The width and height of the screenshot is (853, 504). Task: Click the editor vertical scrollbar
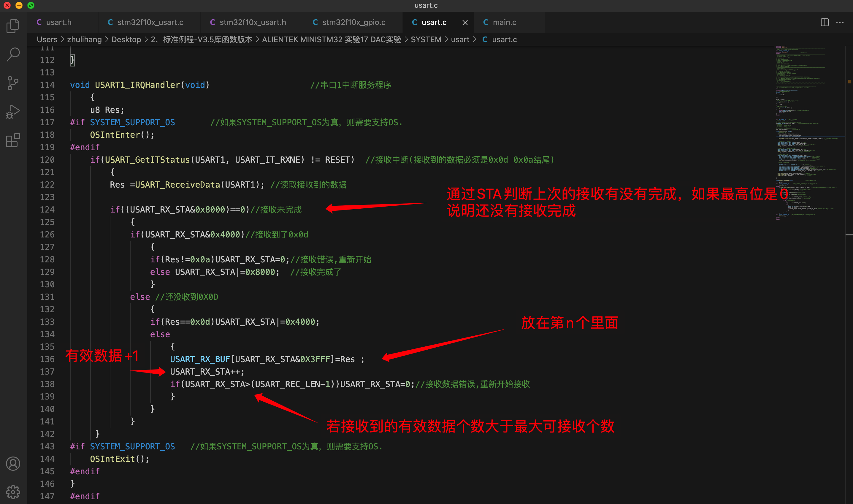(x=849, y=275)
